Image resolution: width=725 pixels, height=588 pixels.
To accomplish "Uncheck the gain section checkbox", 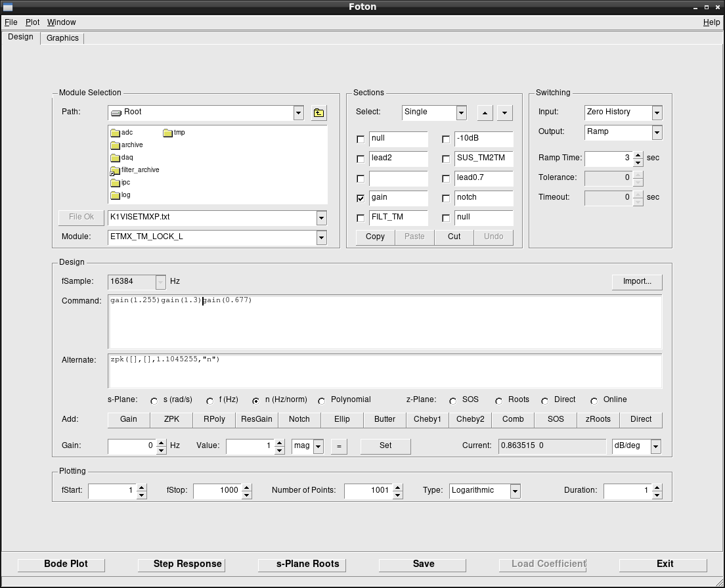I will click(361, 198).
